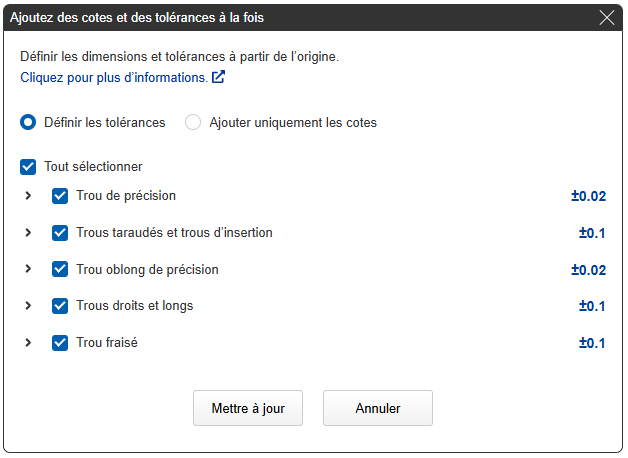Uncheck the Trou de précision checkbox
The image size is (628, 458).
click(x=60, y=196)
